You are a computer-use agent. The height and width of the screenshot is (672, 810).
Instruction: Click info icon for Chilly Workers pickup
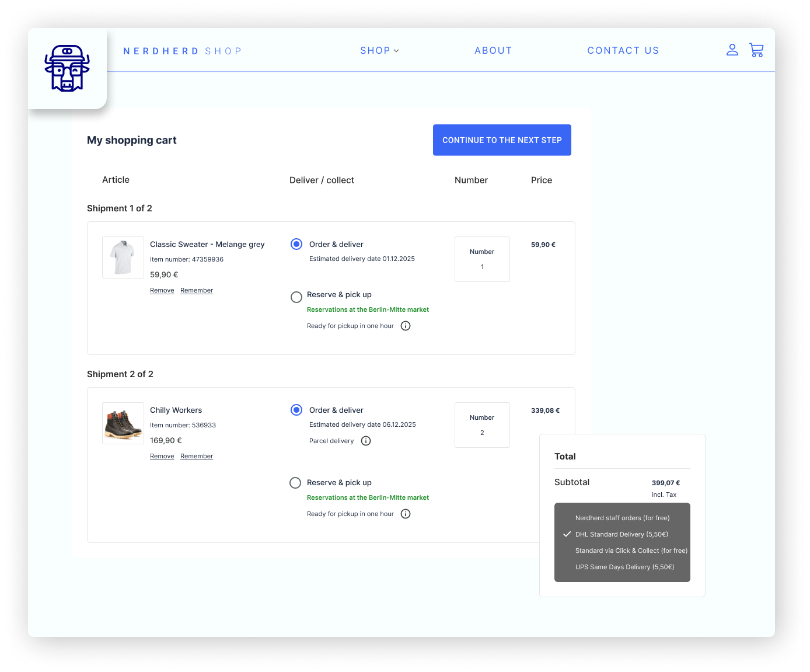(x=406, y=514)
